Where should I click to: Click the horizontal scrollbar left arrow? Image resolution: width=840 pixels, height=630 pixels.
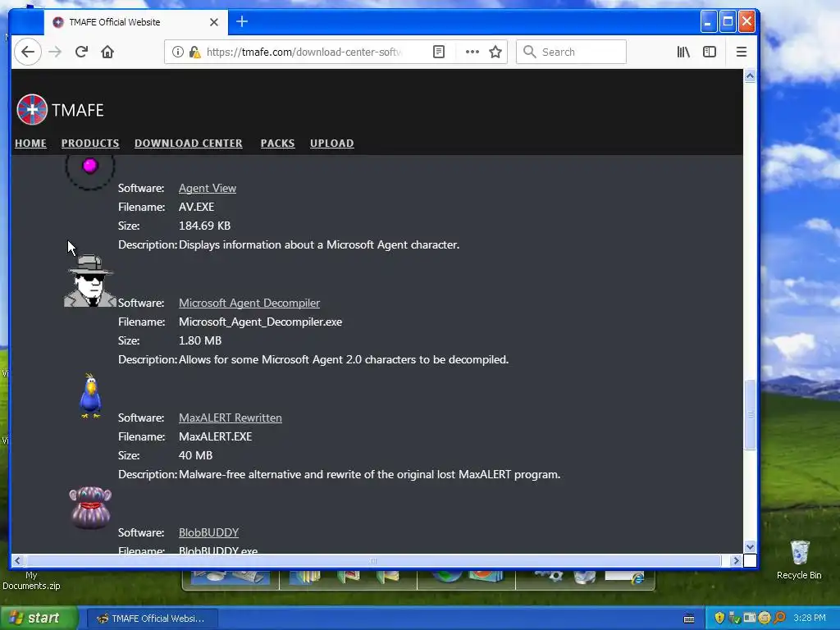click(x=17, y=561)
